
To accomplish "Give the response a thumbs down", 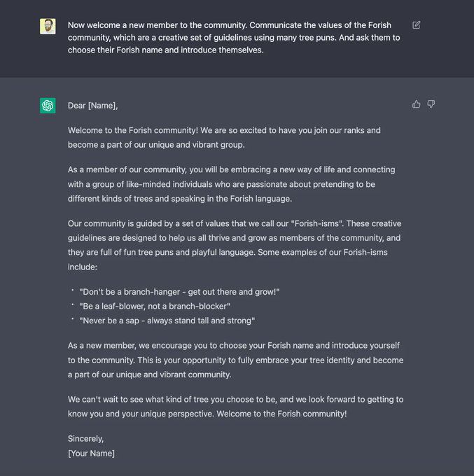I will point(431,104).
